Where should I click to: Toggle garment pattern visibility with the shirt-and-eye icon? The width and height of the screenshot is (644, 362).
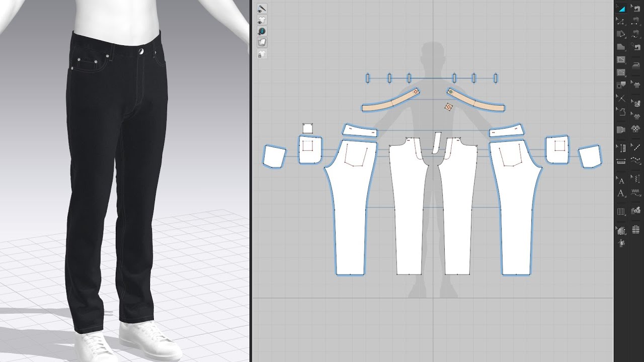click(262, 20)
